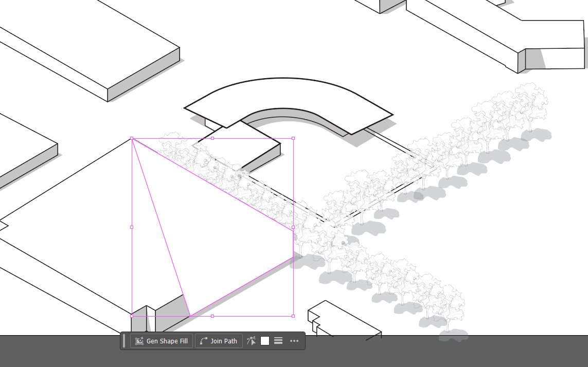Click the task bar grip handle

point(124,340)
